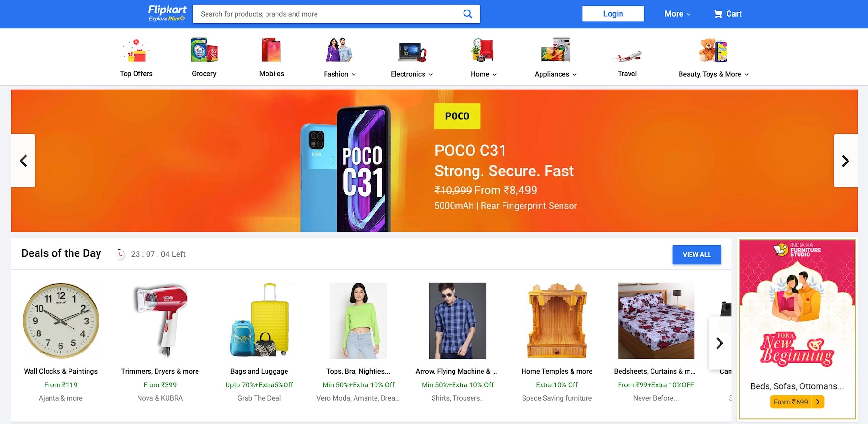This screenshot has width=868, height=424.
Task: Open the Grocery category icon
Action: pyautogui.click(x=204, y=50)
